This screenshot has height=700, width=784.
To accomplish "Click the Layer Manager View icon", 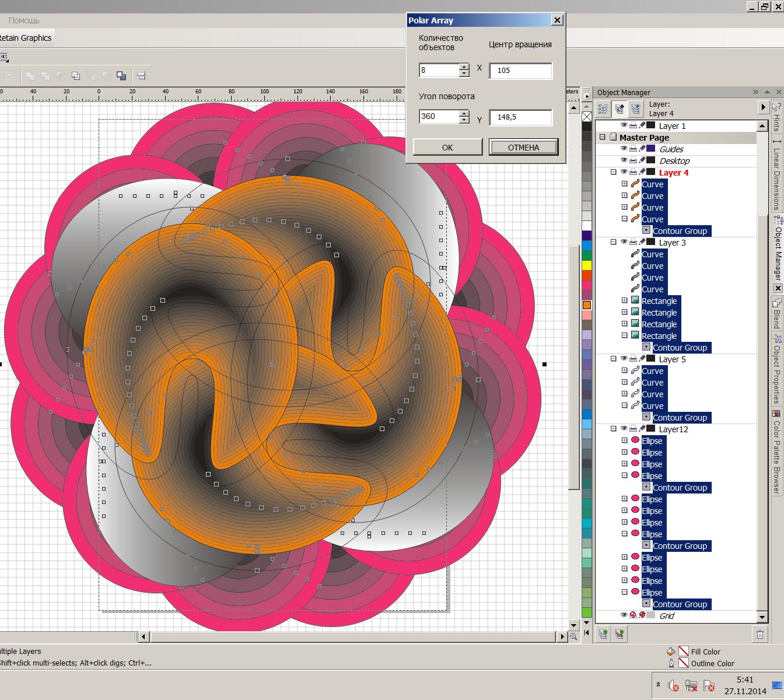I will tap(636, 108).
